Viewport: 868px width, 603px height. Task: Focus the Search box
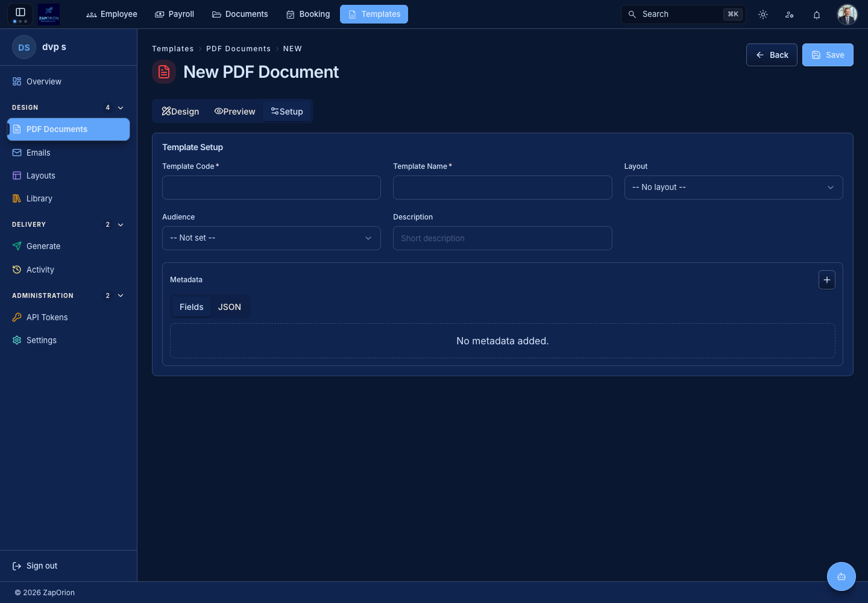(684, 14)
